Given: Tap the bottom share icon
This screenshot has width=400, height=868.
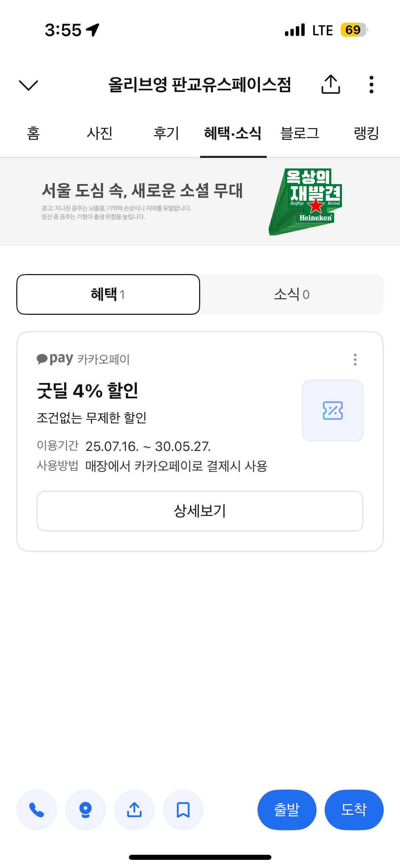Looking at the screenshot, I should coord(134,810).
